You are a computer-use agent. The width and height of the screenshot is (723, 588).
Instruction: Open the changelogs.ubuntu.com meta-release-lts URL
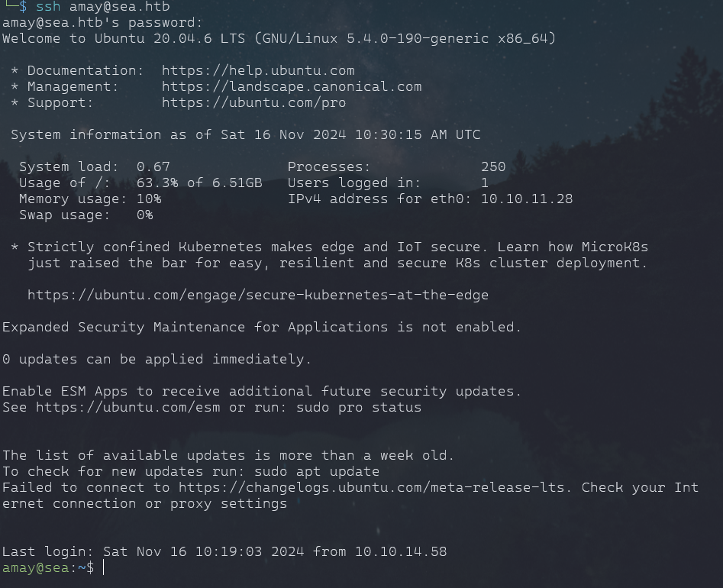(x=376, y=487)
